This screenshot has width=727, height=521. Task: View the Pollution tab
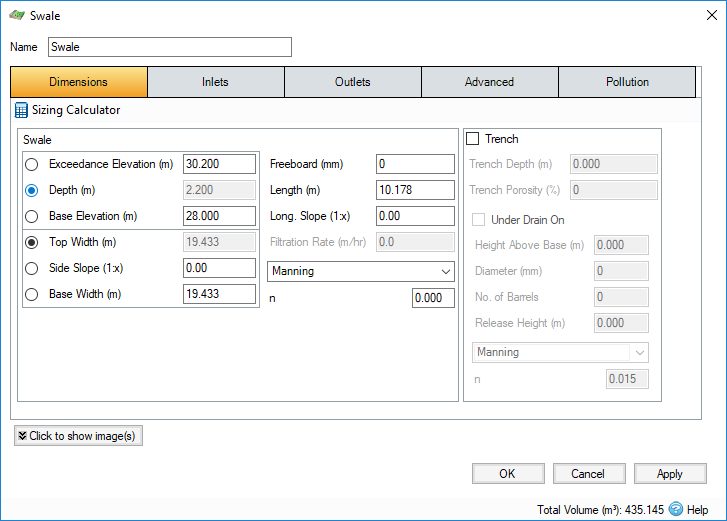click(x=627, y=82)
